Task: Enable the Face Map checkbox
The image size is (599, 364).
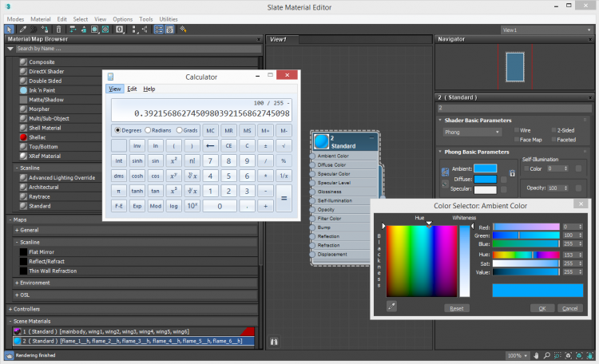Action: click(x=517, y=140)
